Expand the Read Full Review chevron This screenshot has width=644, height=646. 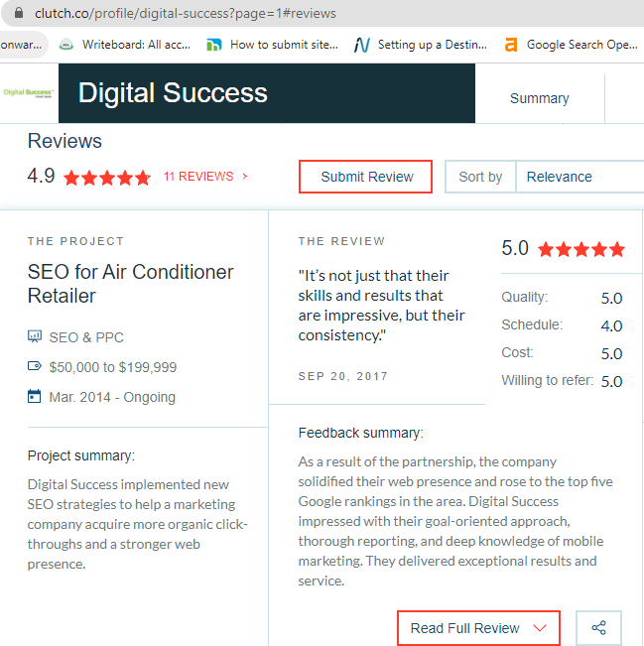click(540, 628)
